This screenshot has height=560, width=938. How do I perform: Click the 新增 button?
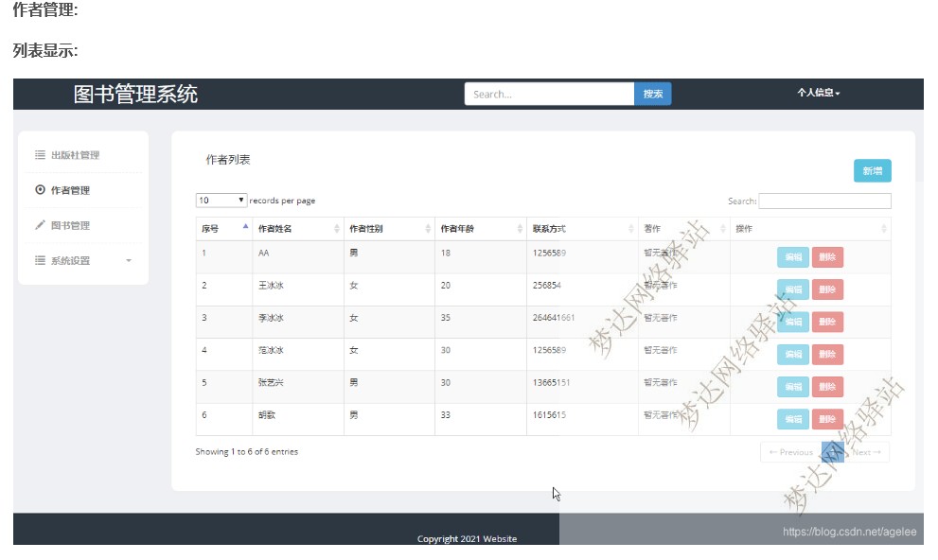click(872, 170)
